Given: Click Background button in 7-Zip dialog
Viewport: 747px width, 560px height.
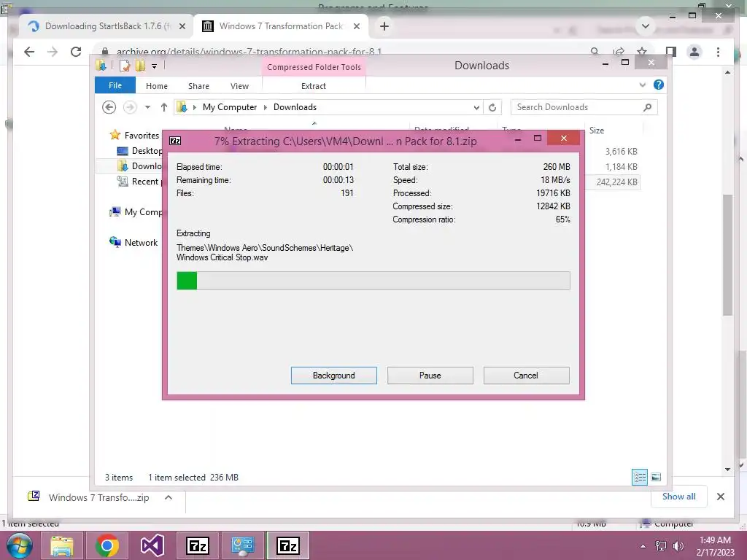Looking at the screenshot, I should (x=333, y=376).
